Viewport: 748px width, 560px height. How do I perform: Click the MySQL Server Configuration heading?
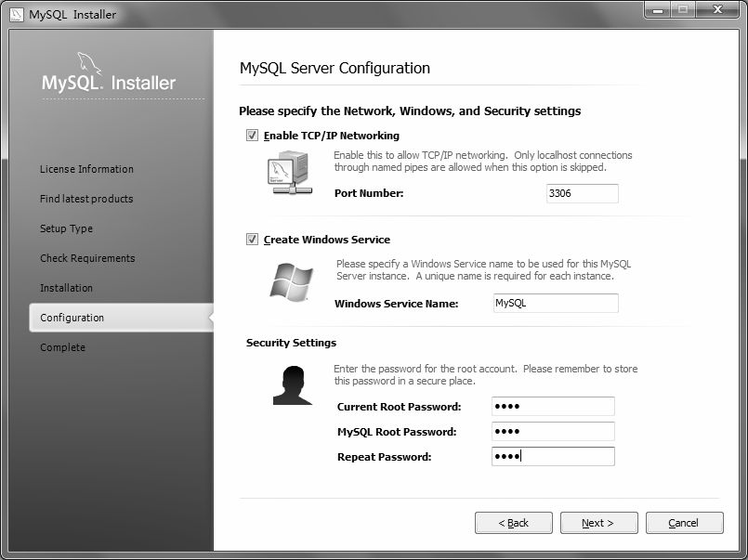click(x=335, y=68)
